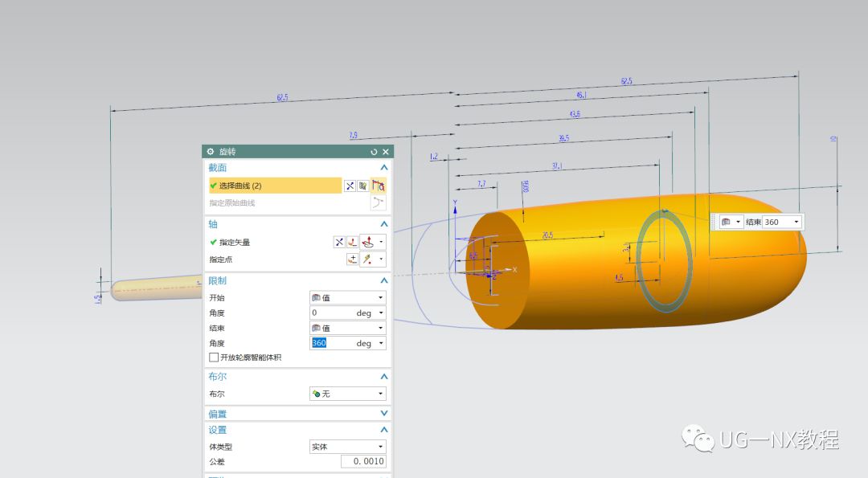Open the arrow right of the on-canvas 360 box
The image size is (868, 478).
(x=796, y=222)
